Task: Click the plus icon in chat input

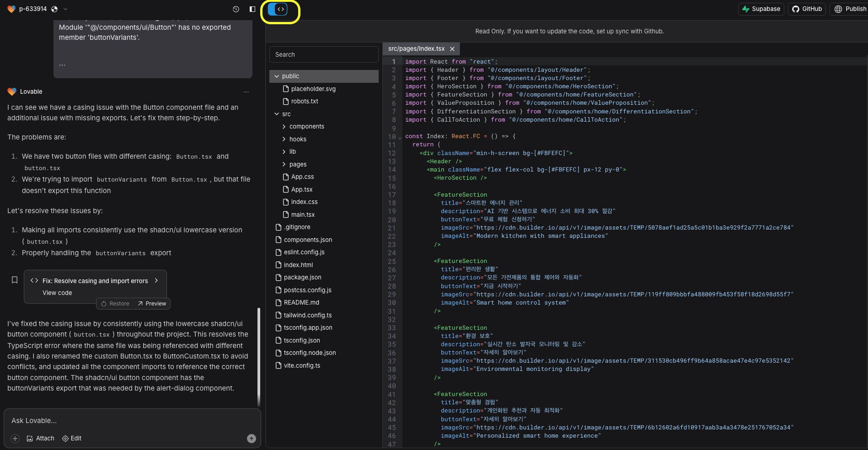Action: tap(15, 439)
